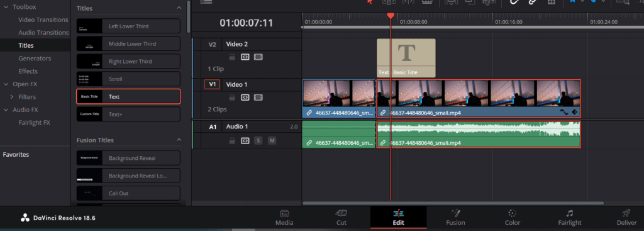This screenshot has width=644, height=231.
Task: Click the 01:00:07:11 timecode field
Action: click(247, 23)
